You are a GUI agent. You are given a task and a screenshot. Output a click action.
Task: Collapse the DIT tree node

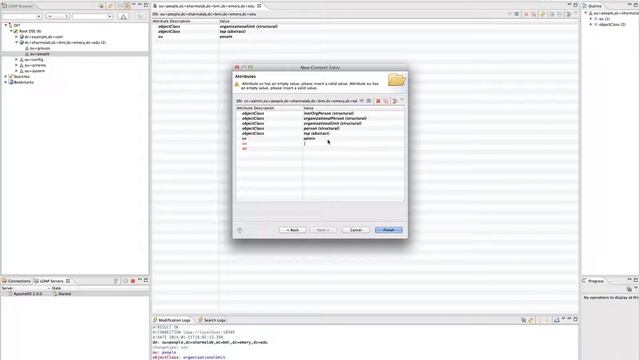6,25
